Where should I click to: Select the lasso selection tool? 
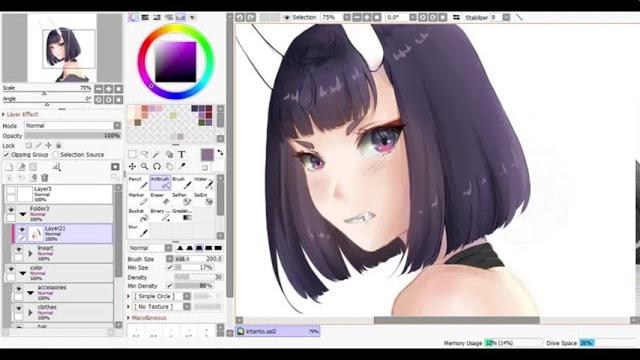click(x=144, y=154)
